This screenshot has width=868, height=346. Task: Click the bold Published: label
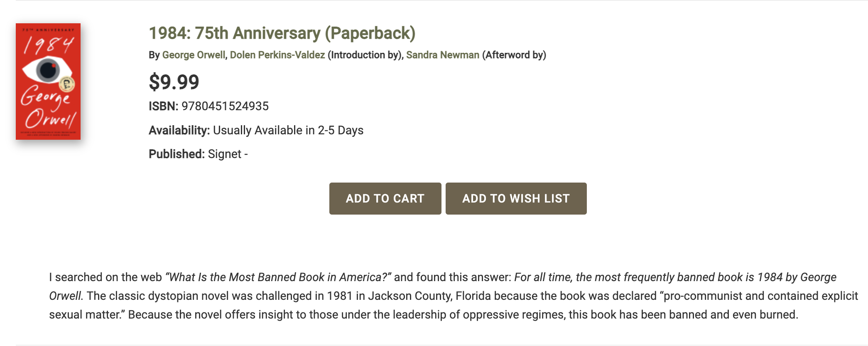point(177,154)
